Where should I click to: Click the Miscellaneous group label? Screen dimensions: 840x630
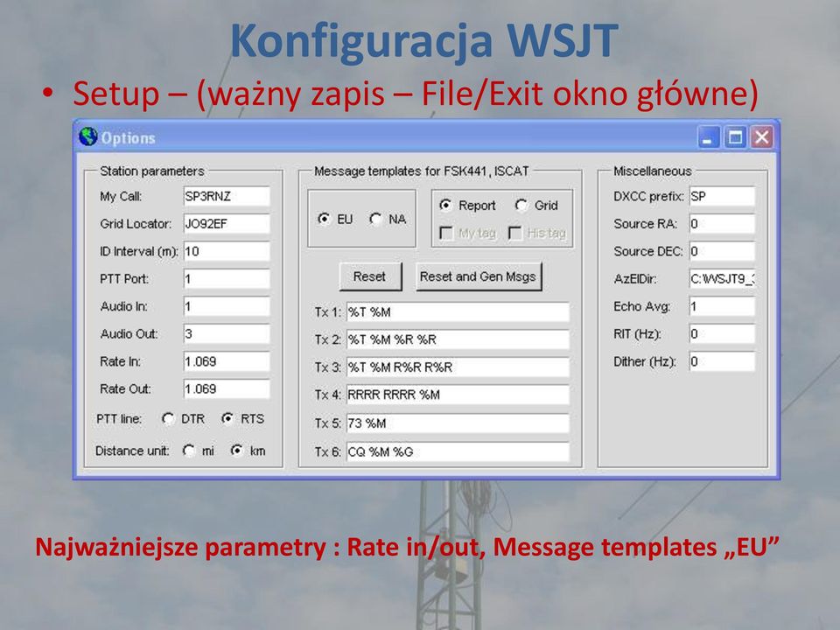point(653,171)
